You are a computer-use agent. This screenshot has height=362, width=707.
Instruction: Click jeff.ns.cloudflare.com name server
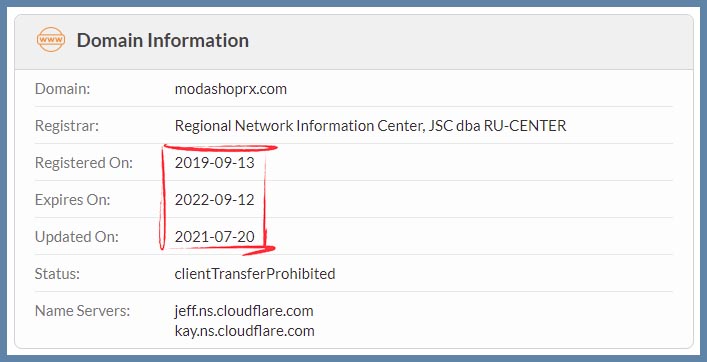(244, 311)
